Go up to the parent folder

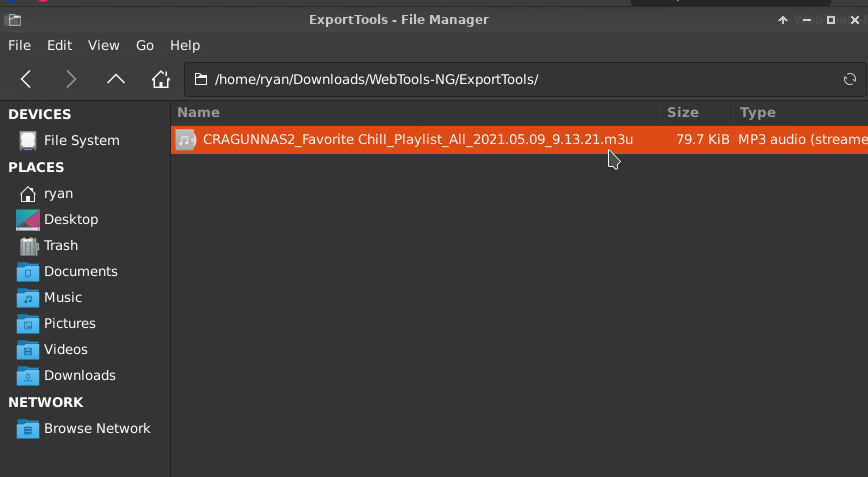(116, 79)
